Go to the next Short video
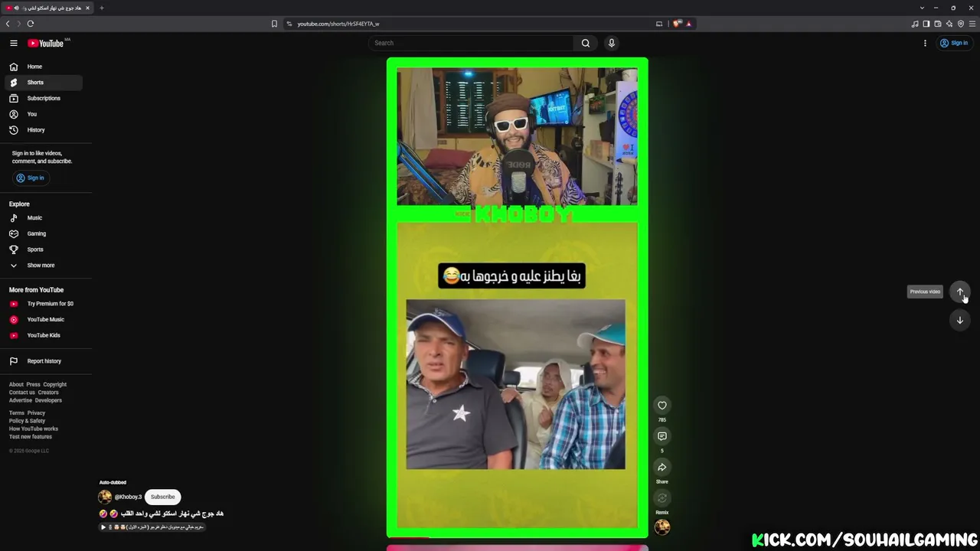 (960, 320)
